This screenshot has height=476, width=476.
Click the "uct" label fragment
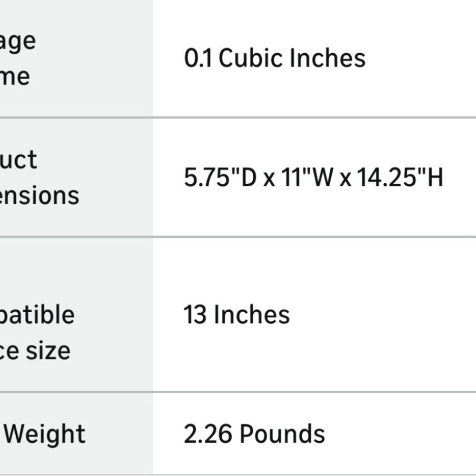[18, 159]
